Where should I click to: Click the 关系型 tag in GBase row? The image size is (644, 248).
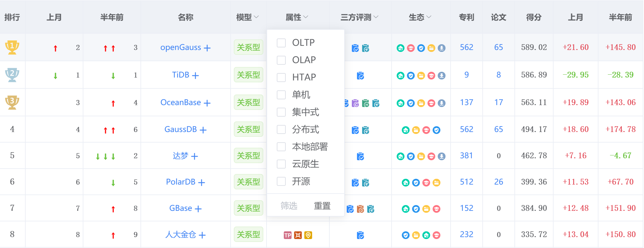point(249,208)
